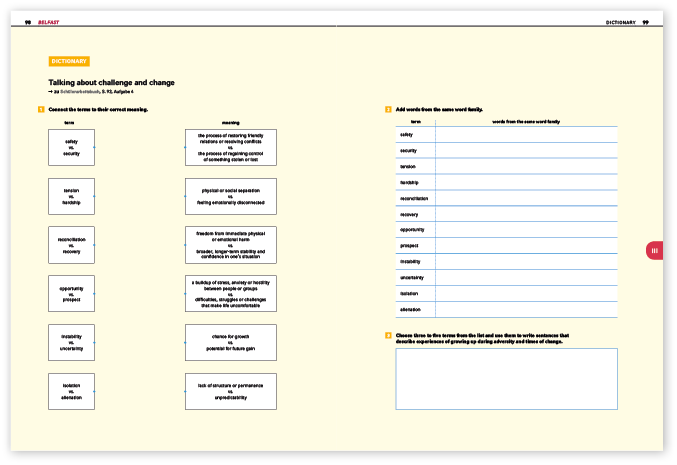
Task: Select the 'safety vs. security' term box
Action: pos(71,148)
